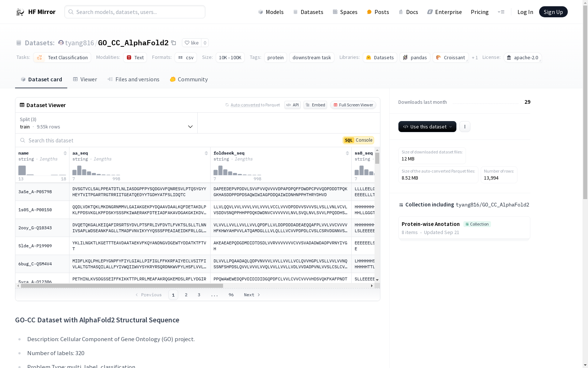Click the Next page button

point(252,295)
